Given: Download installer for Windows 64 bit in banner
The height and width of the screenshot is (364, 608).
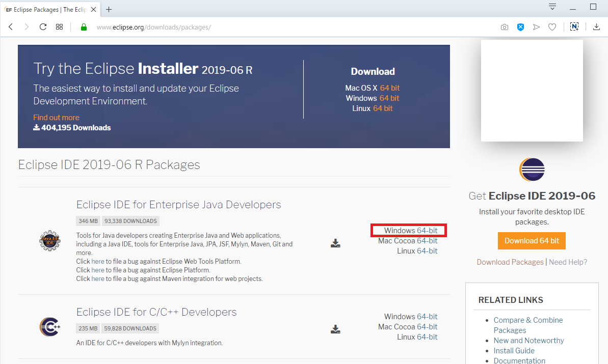Looking at the screenshot, I should (389, 98).
